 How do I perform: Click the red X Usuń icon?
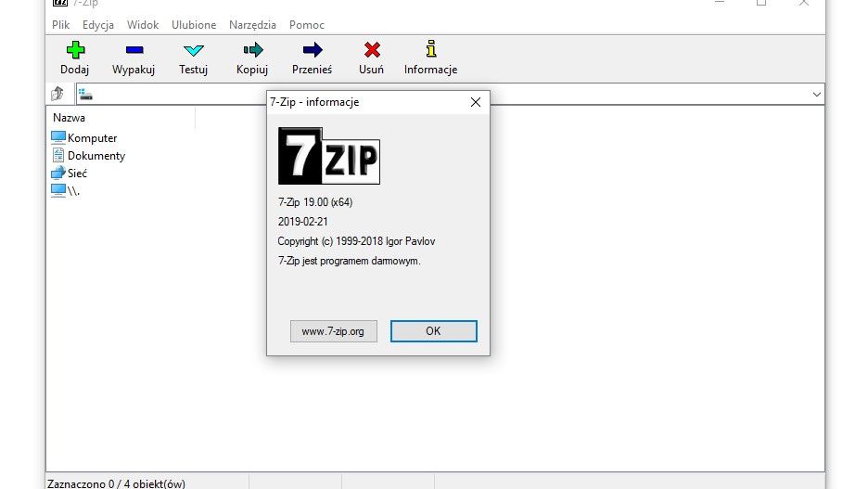(x=372, y=50)
